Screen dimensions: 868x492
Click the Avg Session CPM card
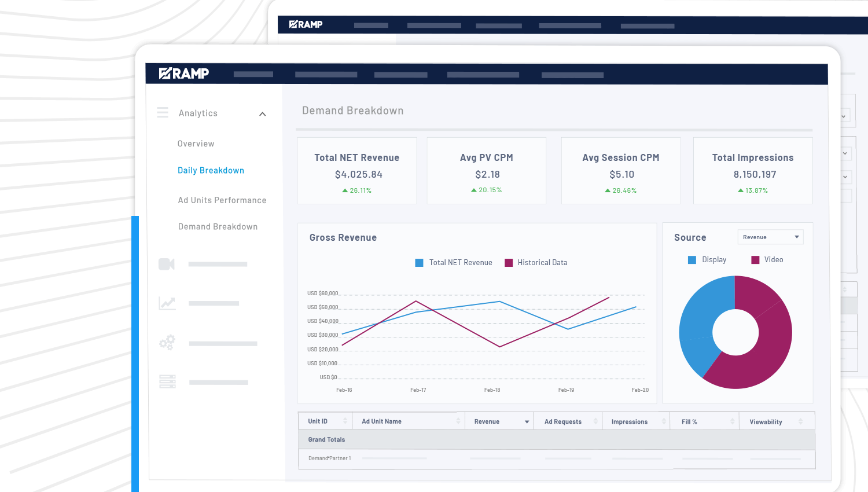621,171
